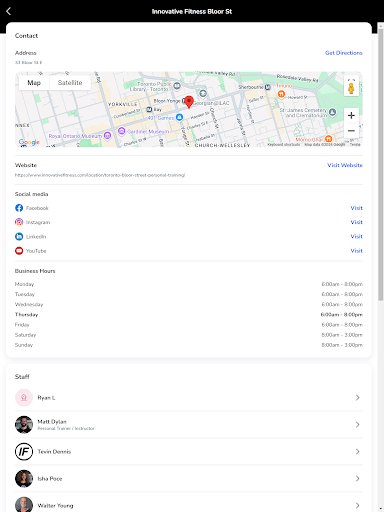This screenshot has height=512, width=384.
Task: Switch map to Satellite view
Action: [x=70, y=83]
